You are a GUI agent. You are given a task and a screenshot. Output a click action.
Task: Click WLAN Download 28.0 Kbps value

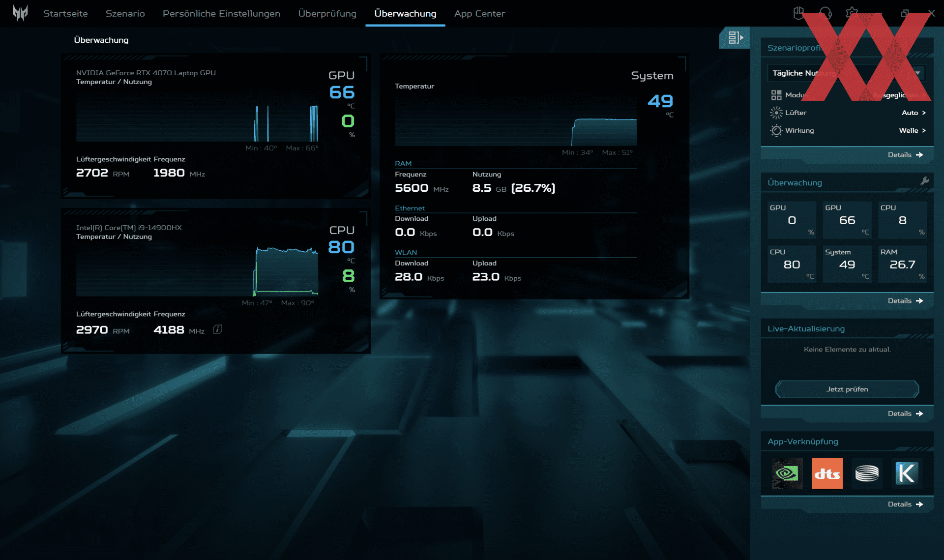coord(419,277)
